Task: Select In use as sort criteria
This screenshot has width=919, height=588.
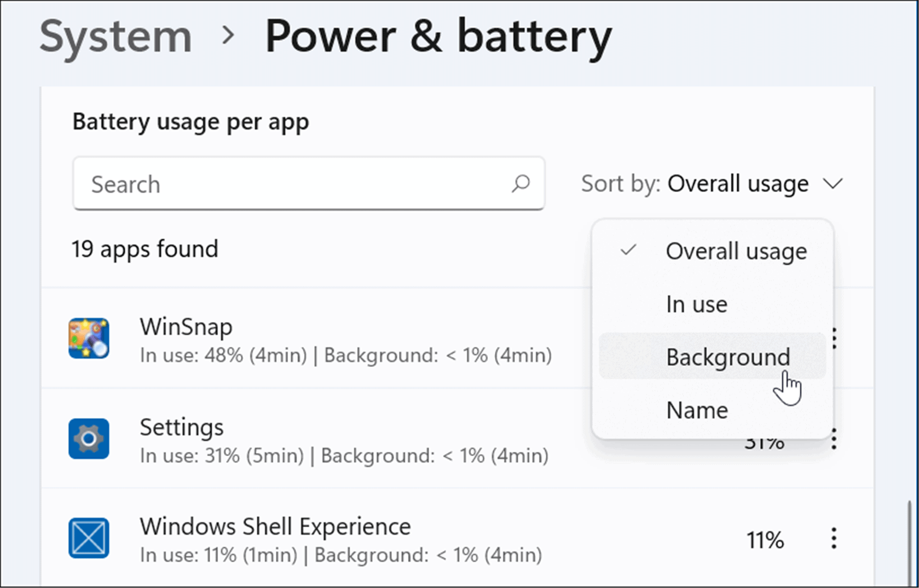Action: (696, 304)
